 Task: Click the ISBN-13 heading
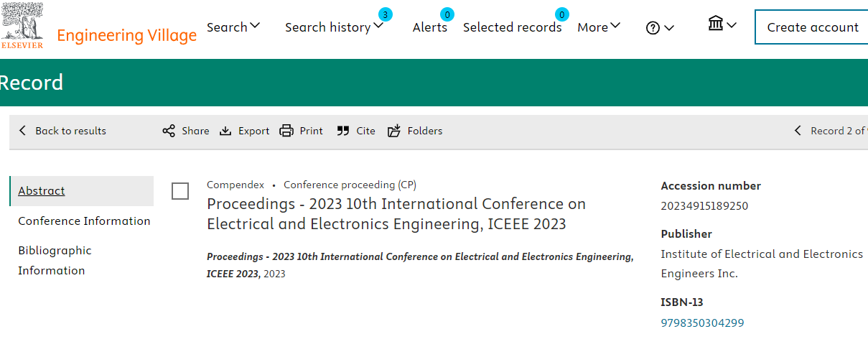pyautogui.click(x=682, y=302)
